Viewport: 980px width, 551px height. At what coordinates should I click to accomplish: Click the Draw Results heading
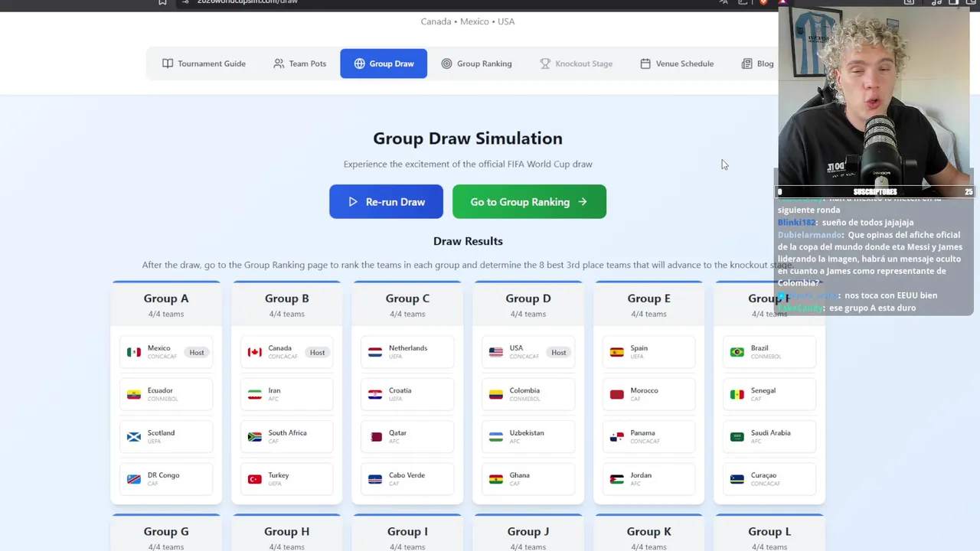(x=468, y=241)
